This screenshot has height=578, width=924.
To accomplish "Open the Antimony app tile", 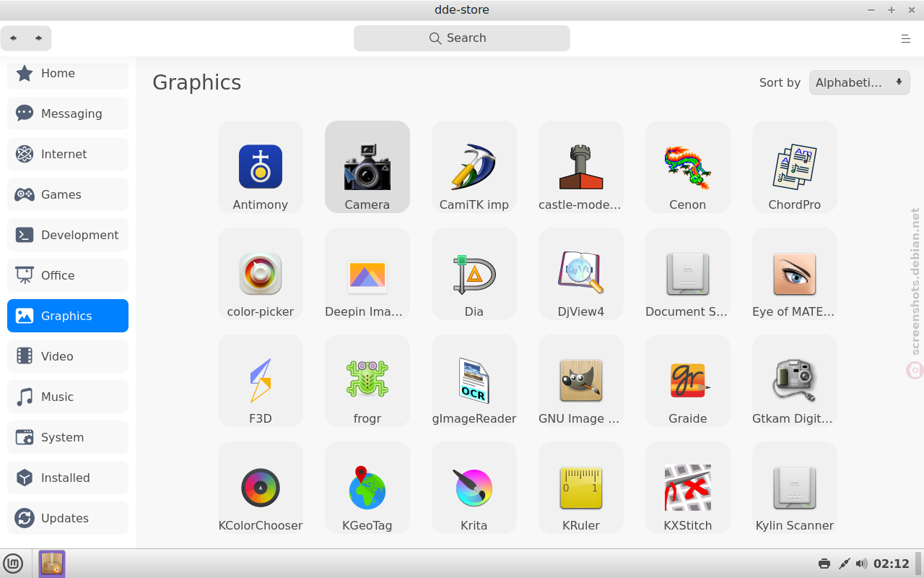I will [x=261, y=167].
